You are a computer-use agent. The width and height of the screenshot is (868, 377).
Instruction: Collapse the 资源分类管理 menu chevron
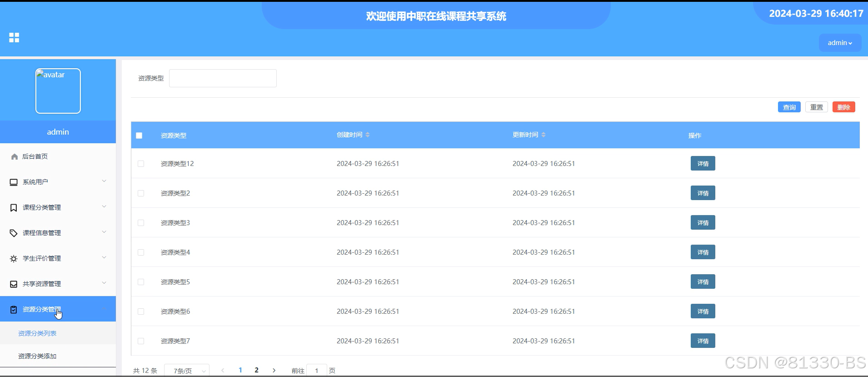click(x=104, y=308)
